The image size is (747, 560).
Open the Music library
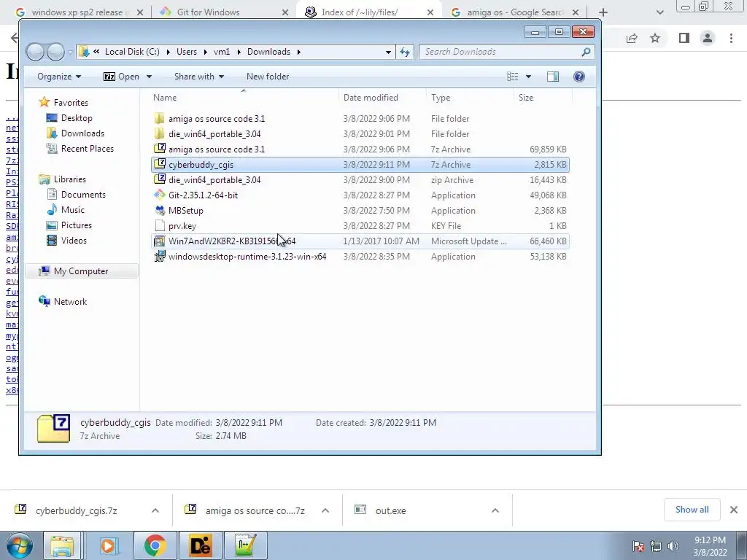[x=65, y=209]
